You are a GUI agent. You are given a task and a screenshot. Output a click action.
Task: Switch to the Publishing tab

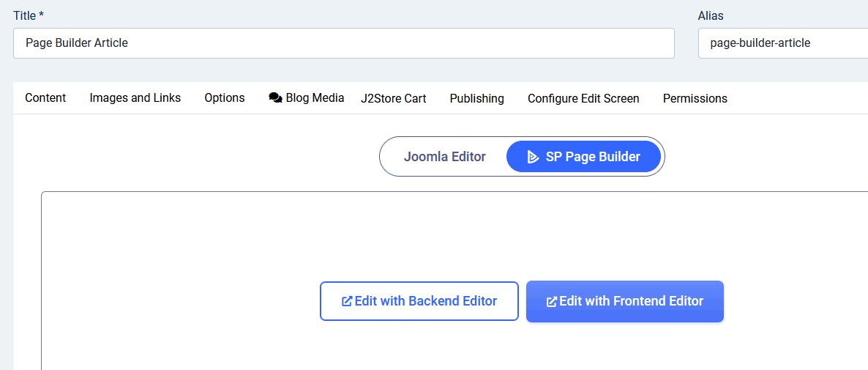click(476, 98)
